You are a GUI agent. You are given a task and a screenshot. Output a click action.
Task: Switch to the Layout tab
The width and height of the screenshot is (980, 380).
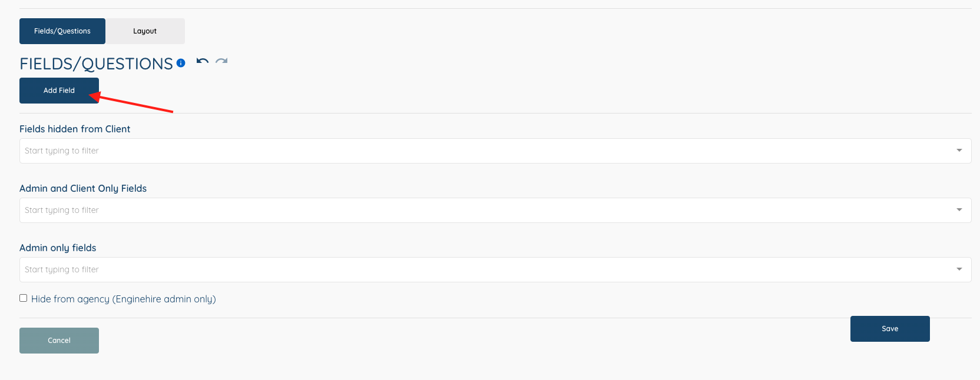(x=145, y=31)
